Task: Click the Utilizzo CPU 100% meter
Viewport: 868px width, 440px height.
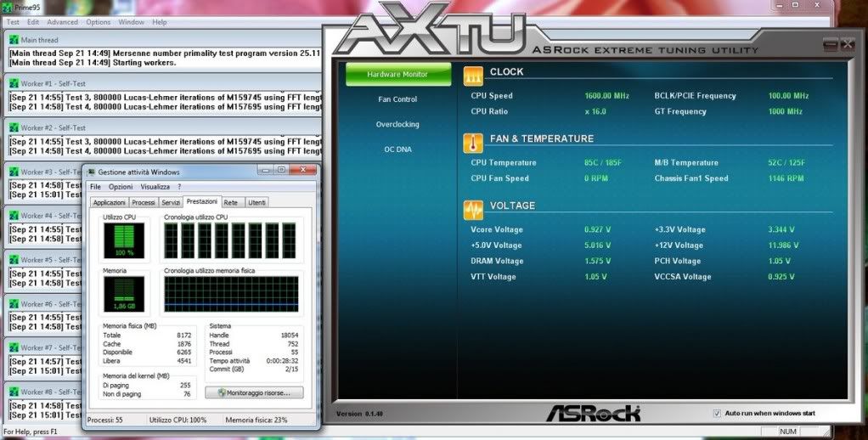Action: [x=124, y=240]
